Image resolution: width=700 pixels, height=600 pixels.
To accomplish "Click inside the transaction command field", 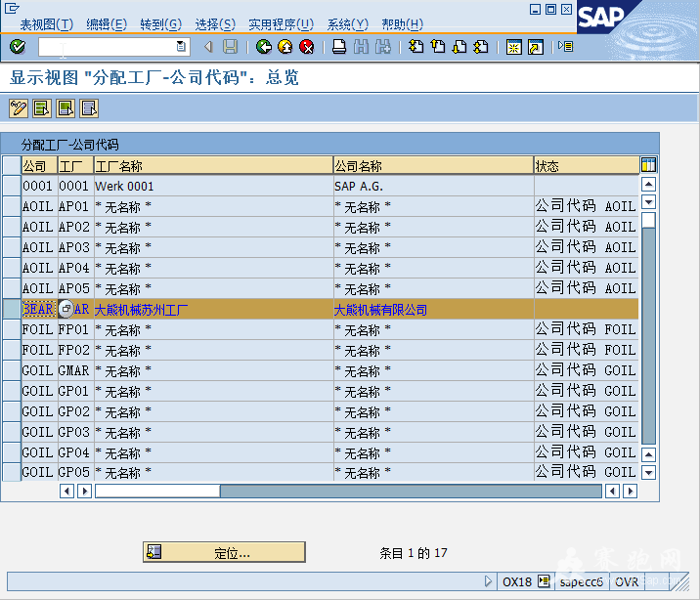I will [108, 47].
